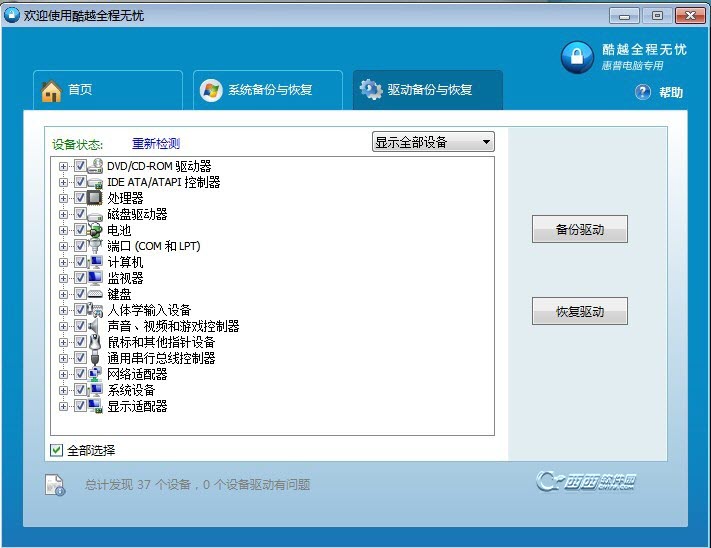Click the document report icon in status area
This screenshot has width=711, height=548.
click(x=55, y=485)
